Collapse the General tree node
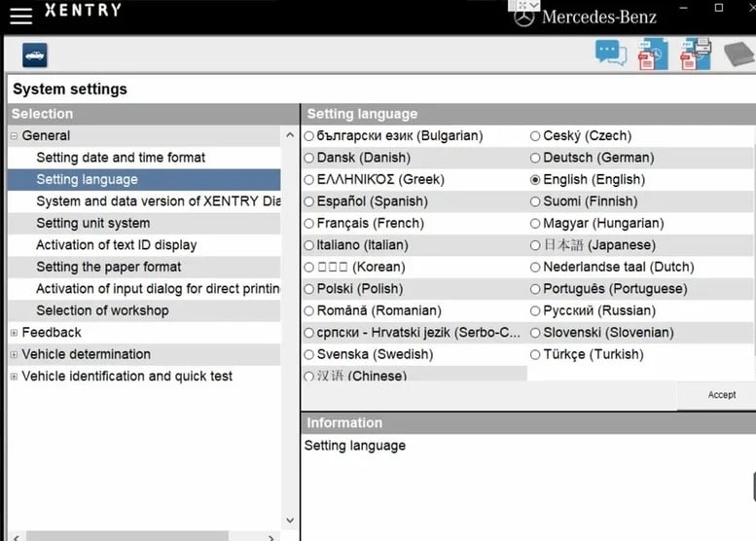 [x=14, y=136]
